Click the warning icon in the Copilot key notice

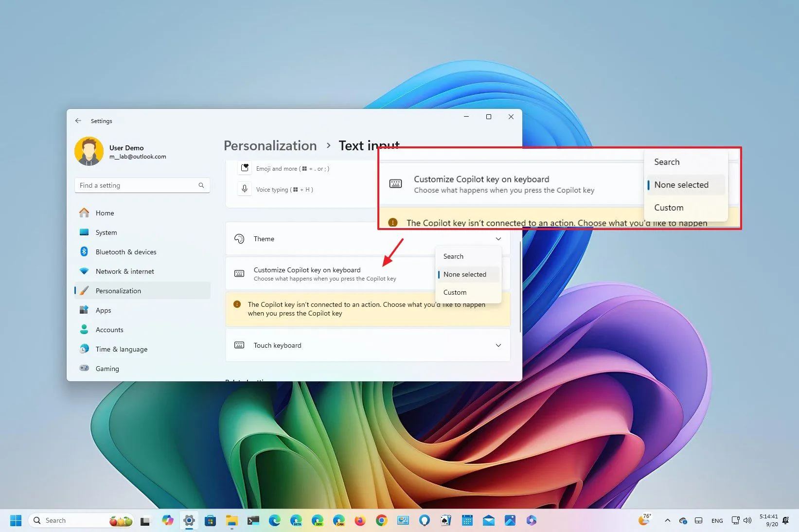pos(237,304)
